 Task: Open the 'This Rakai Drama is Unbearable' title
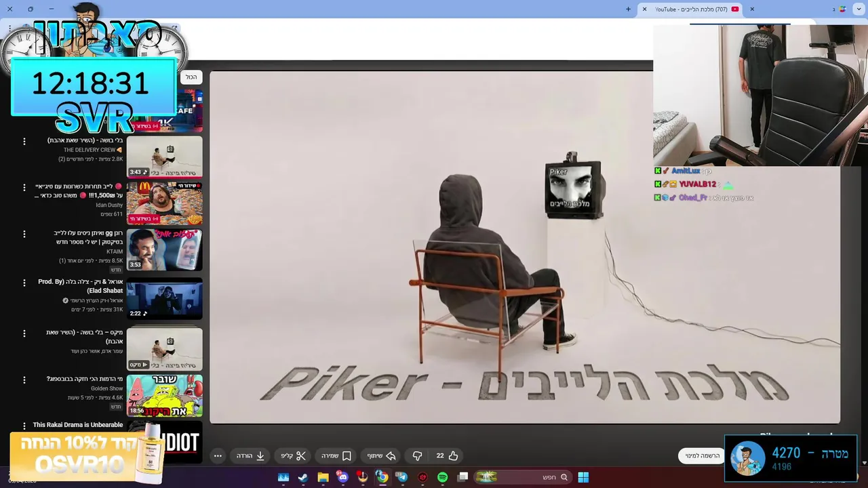(78, 425)
